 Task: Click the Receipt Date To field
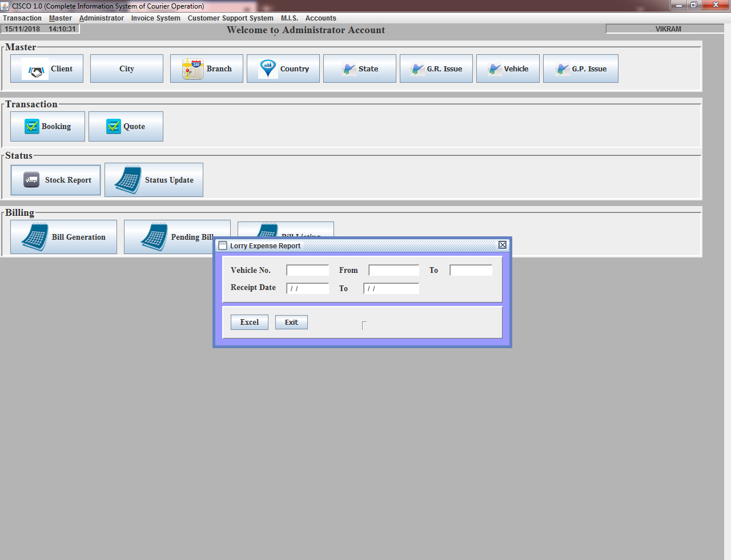(x=391, y=288)
